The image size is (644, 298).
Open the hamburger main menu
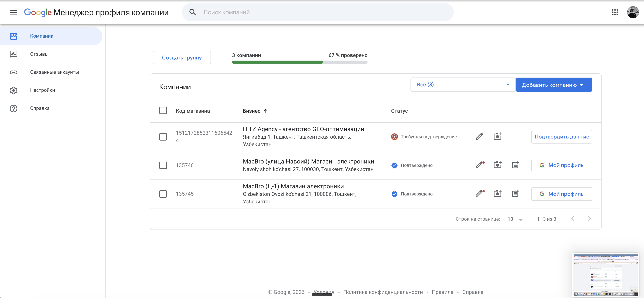[14, 12]
